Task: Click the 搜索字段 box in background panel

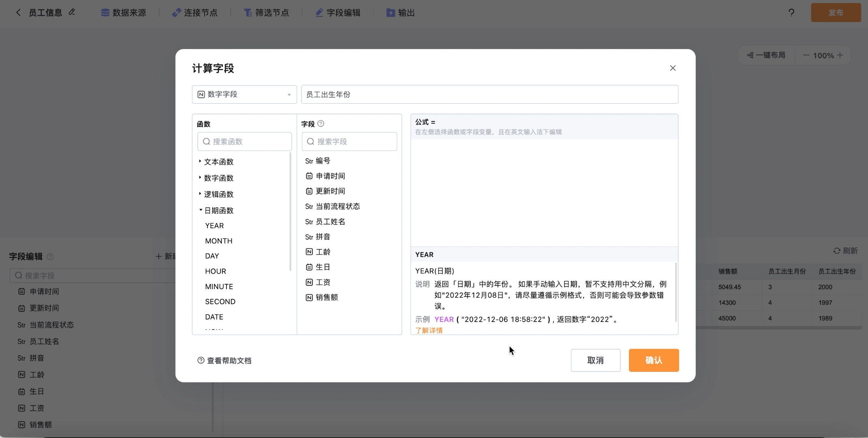Action: [92, 275]
